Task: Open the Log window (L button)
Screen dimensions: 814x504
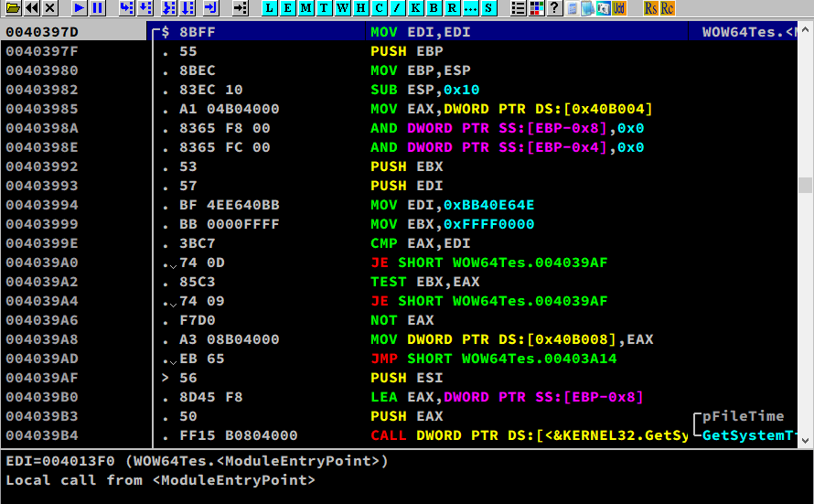Action: point(270,8)
